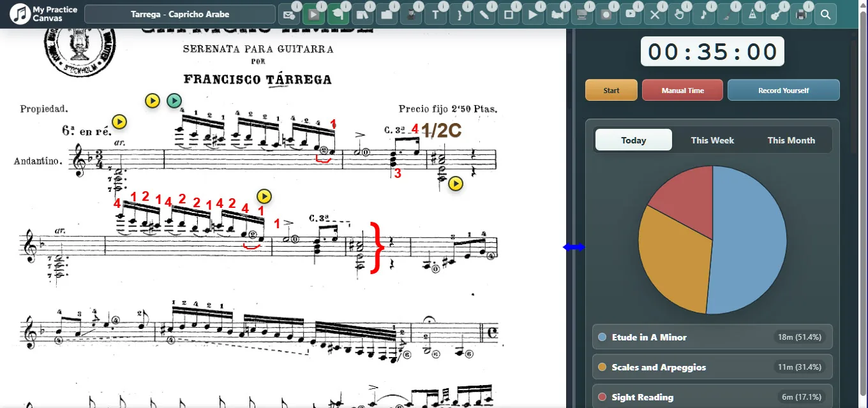868x408 pixels.
Task: Click the teacher figure icon
Action: tap(411, 15)
